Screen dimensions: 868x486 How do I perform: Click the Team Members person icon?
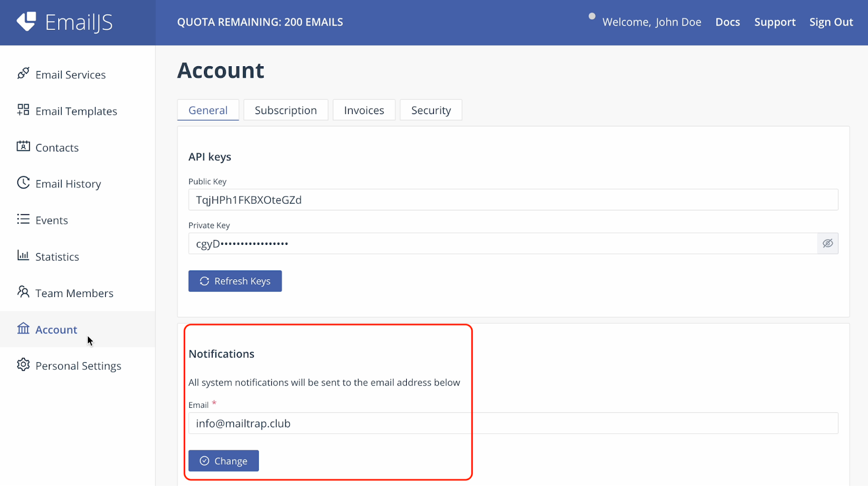[x=23, y=292]
